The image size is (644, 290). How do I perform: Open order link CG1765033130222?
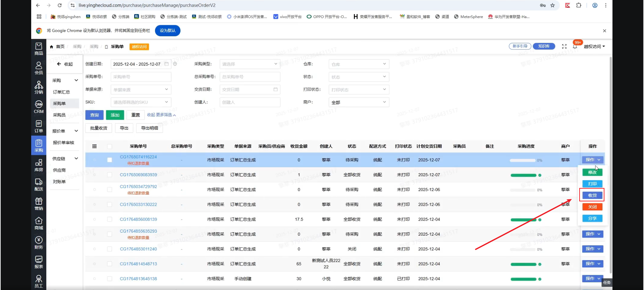[138, 204]
